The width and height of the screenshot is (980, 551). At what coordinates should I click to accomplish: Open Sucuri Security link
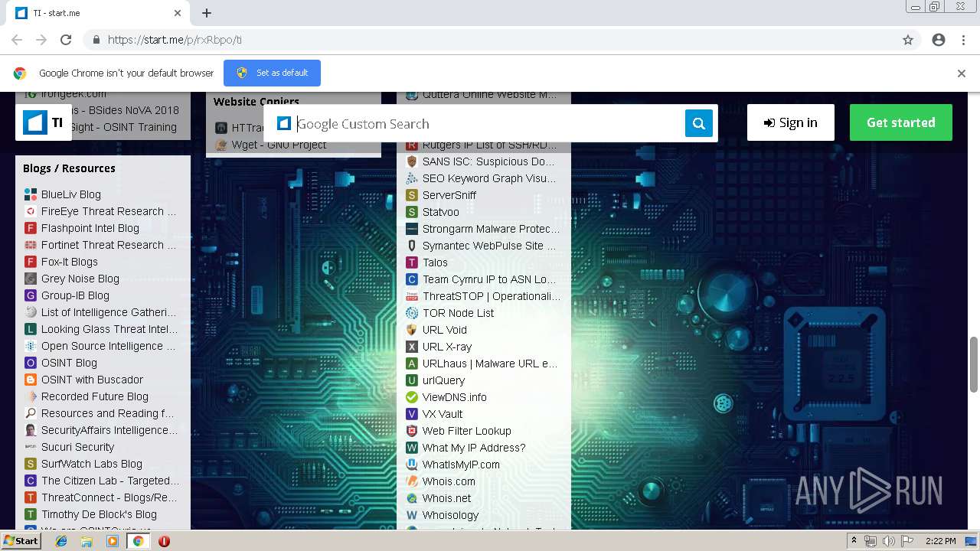tap(77, 447)
